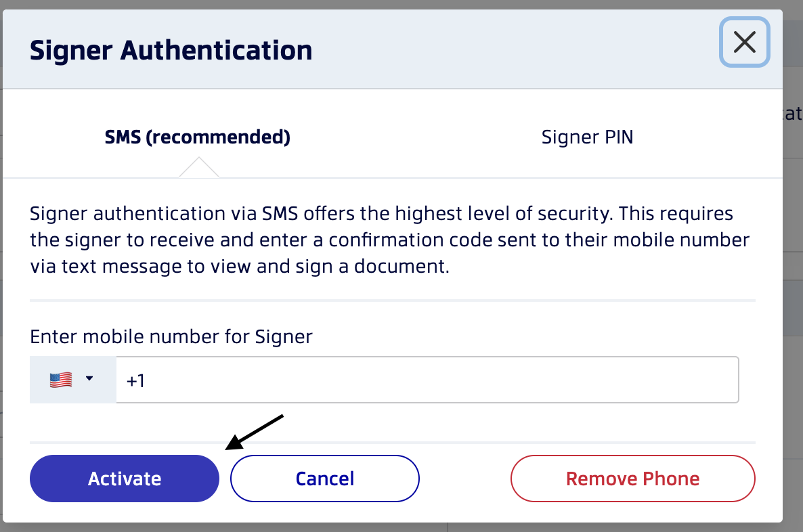
Task: Click the United States flag icon
Action: pyautogui.click(x=61, y=380)
